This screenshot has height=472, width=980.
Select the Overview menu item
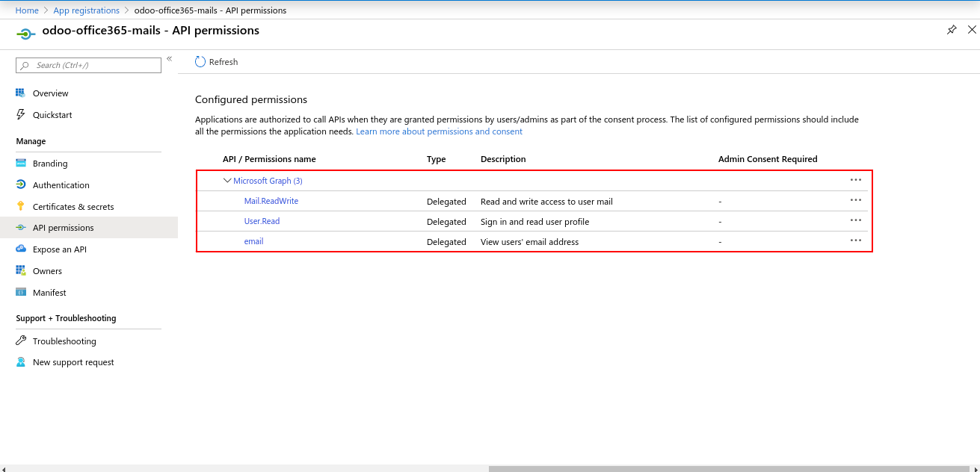click(50, 93)
